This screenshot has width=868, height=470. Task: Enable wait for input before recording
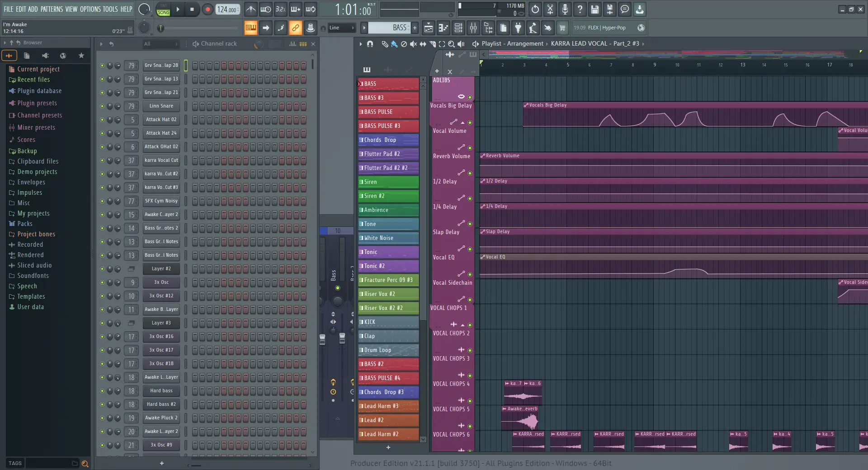click(266, 9)
